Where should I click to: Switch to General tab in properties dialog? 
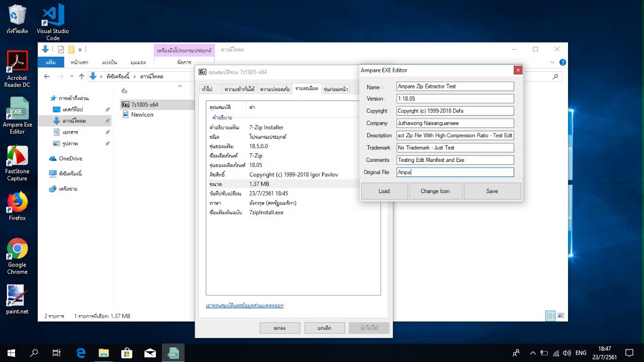[207, 89]
